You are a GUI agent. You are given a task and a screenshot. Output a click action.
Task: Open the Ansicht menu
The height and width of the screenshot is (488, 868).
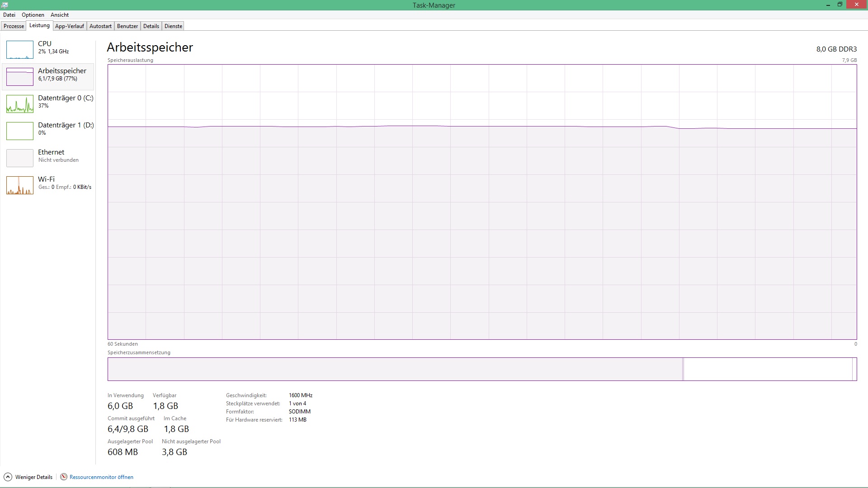tap(60, 15)
